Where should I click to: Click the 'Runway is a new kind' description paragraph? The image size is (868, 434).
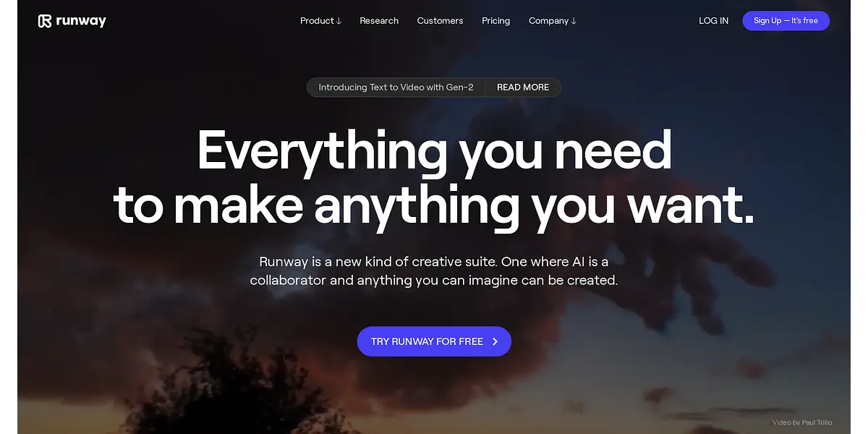(x=434, y=271)
